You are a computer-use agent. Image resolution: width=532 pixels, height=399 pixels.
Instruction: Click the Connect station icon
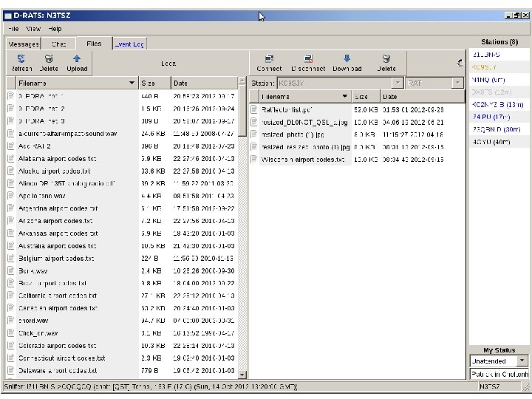[x=269, y=59]
